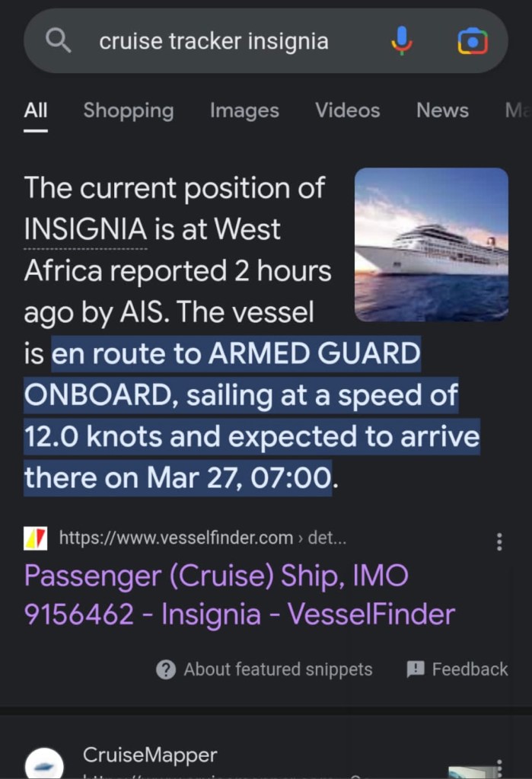Screen dimensions: 532x779
Task: Switch to the Shopping tab
Action: pos(129,110)
